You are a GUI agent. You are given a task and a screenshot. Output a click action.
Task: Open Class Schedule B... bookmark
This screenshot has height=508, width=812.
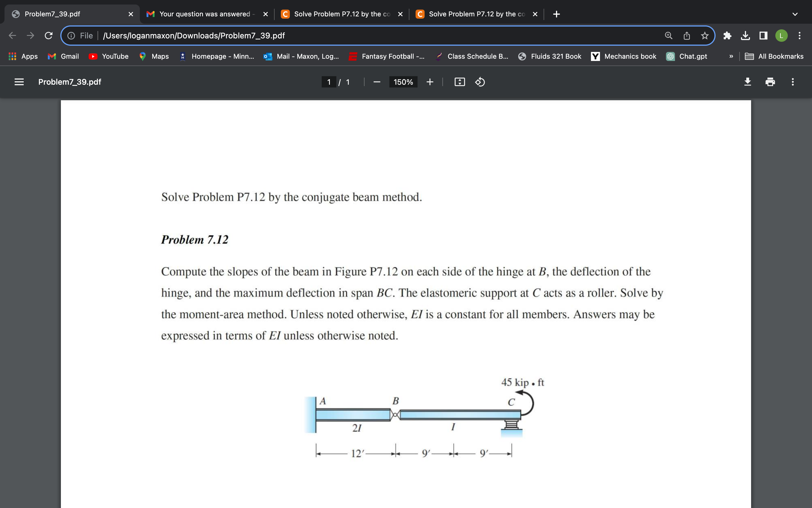472,56
